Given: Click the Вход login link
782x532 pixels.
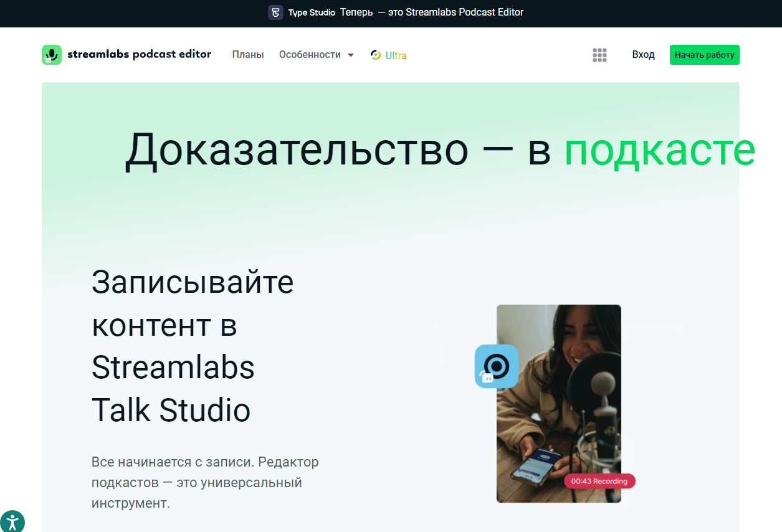Looking at the screenshot, I should tap(643, 55).
